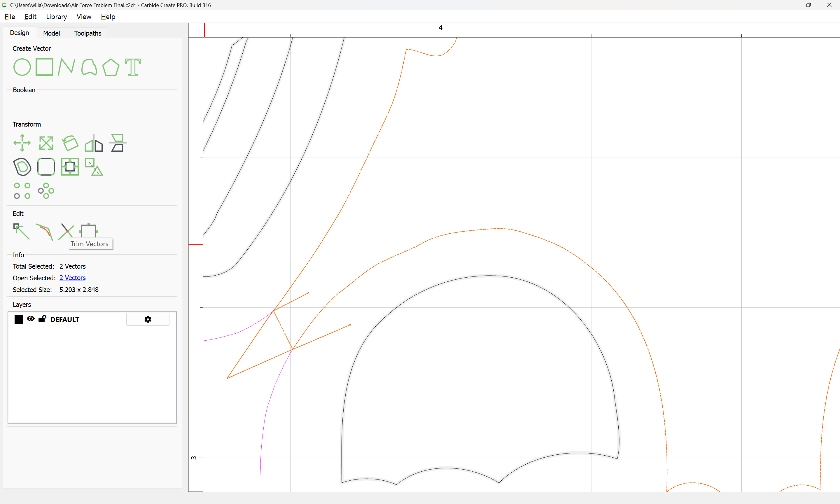
Task: Open the File menu
Action: (x=10, y=17)
